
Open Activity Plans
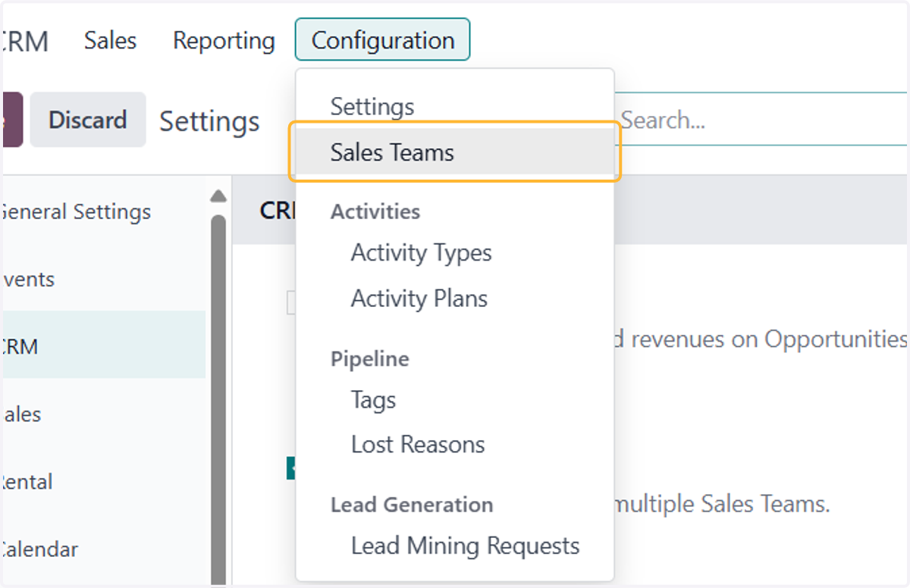click(419, 299)
